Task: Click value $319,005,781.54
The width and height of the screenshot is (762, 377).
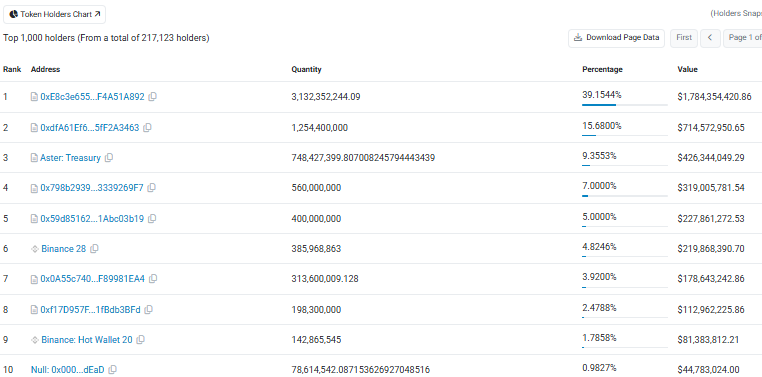Action: [x=711, y=188]
